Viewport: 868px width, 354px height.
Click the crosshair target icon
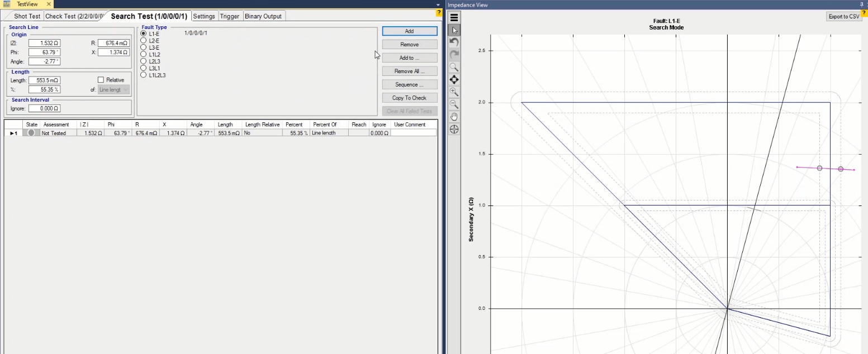pyautogui.click(x=454, y=129)
